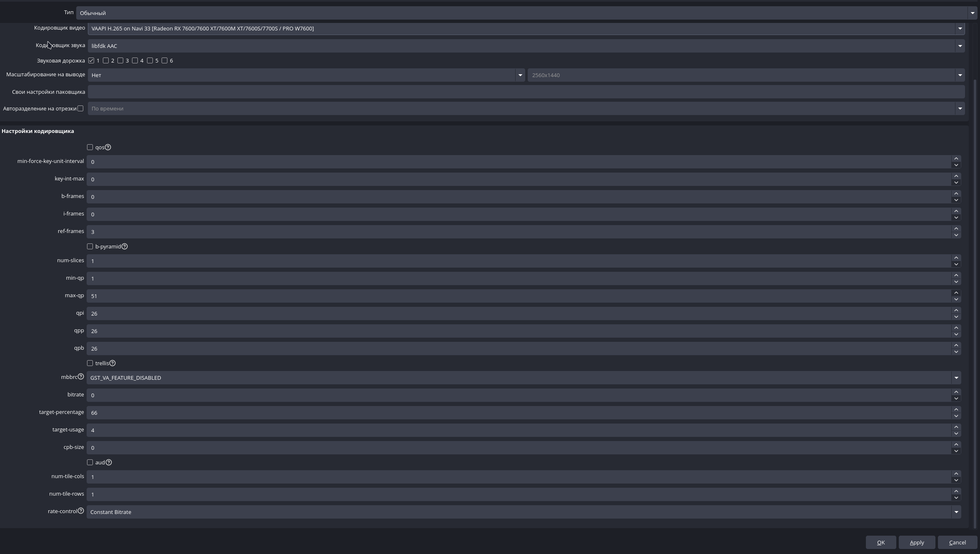The height and width of the screenshot is (554, 980).
Task: Check audio track 2 checkbox
Action: pyautogui.click(x=106, y=60)
